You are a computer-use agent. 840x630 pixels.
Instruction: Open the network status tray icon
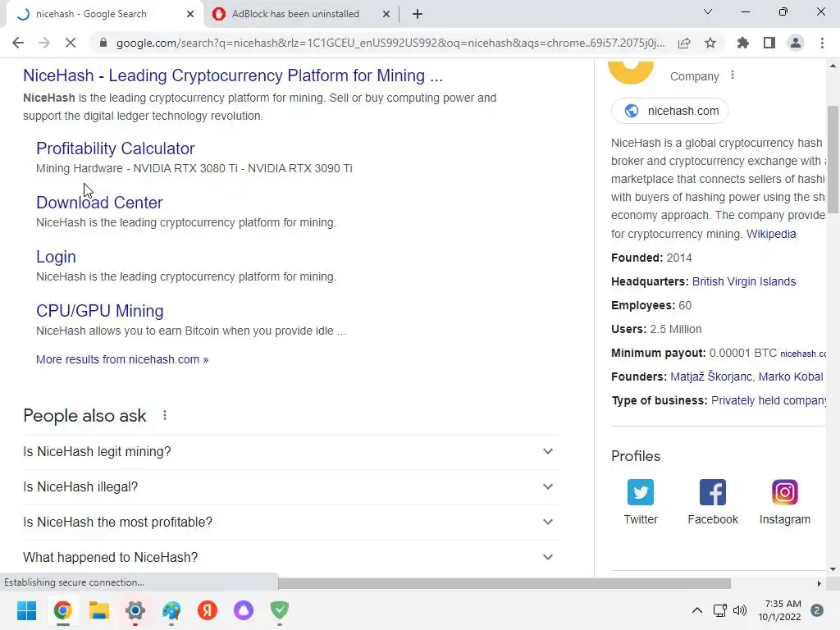[719, 610]
